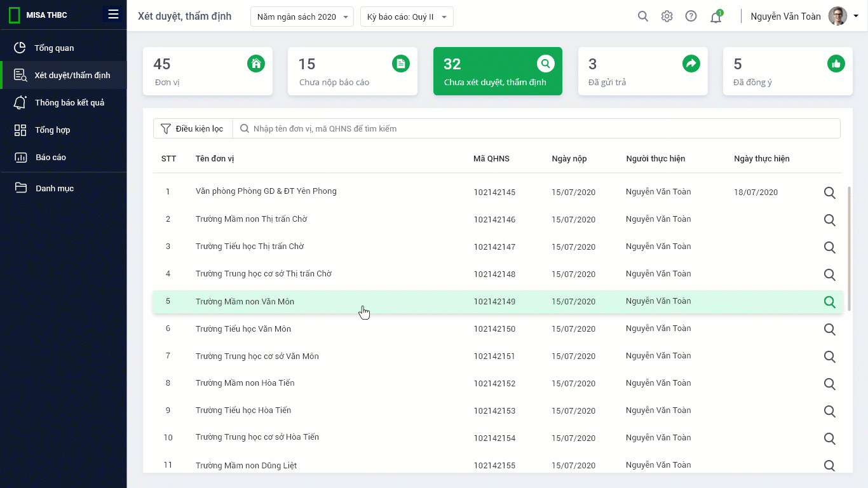Click the username Nguyễn Văn Toàn in header

coord(785,17)
